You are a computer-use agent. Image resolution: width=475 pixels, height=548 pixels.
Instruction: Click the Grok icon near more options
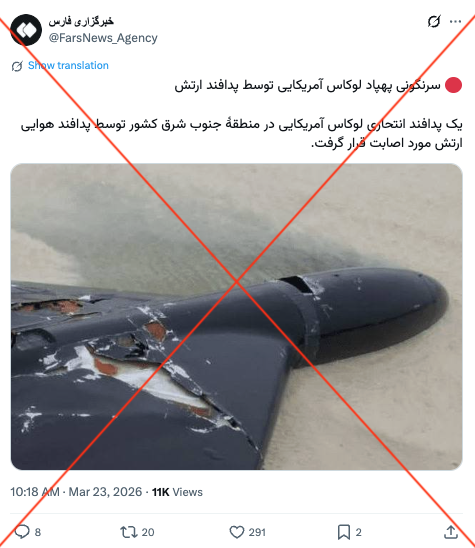pos(434,22)
